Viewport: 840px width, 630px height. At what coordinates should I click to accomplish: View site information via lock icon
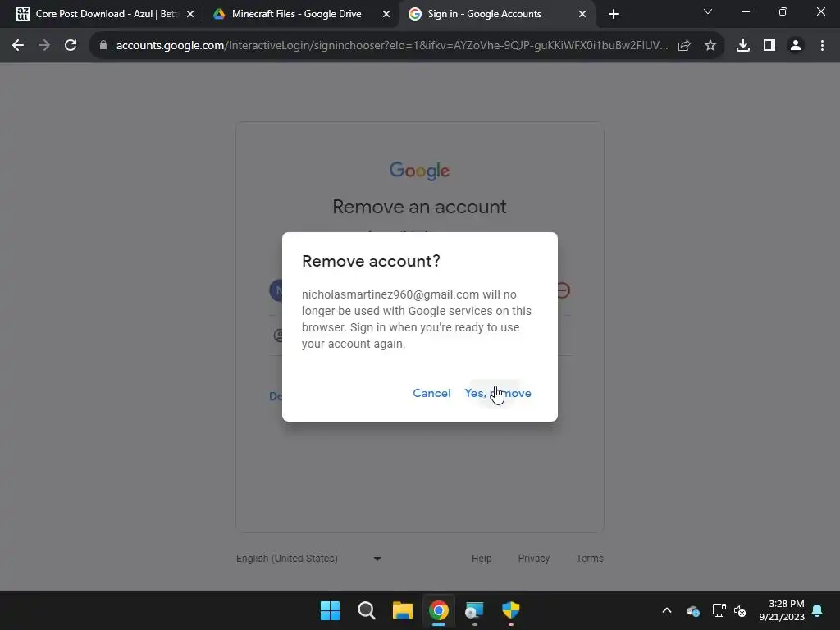103,46
